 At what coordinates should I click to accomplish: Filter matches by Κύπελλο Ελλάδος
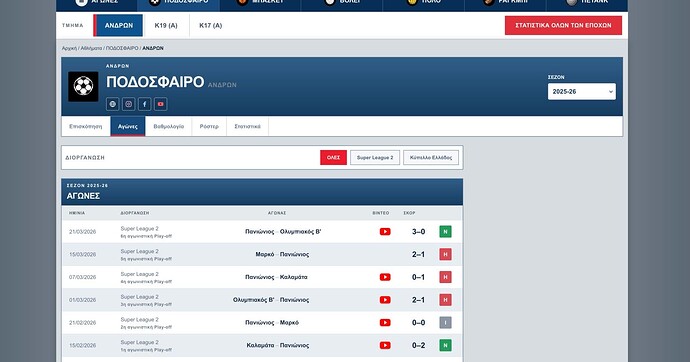click(431, 157)
